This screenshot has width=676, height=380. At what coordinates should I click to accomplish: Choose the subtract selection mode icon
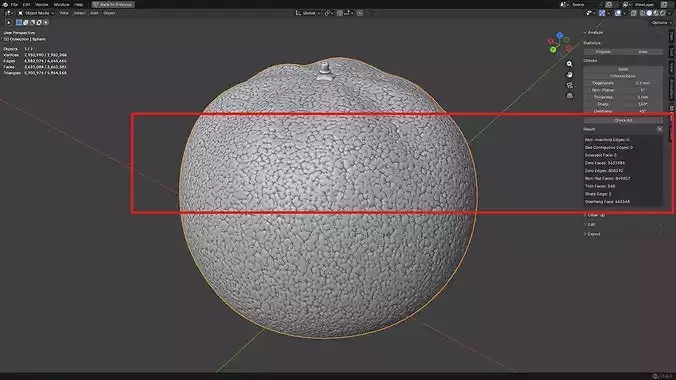click(32, 22)
